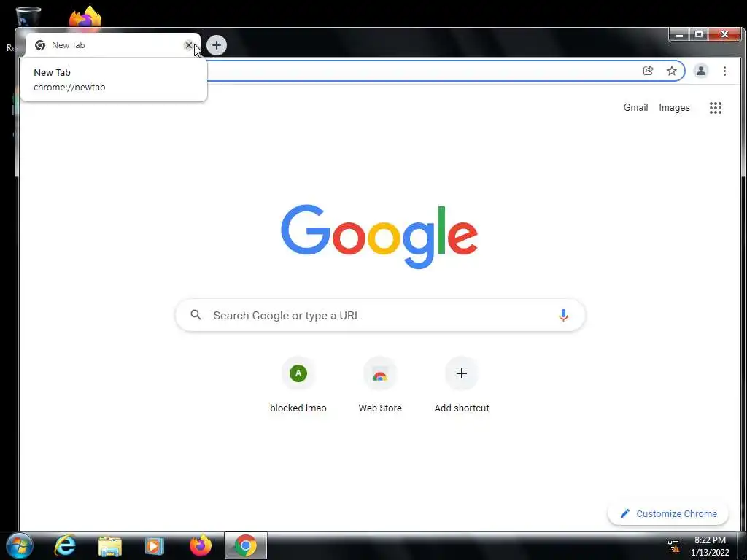The image size is (747, 560).
Task: Open Images link
Action: pyautogui.click(x=674, y=108)
